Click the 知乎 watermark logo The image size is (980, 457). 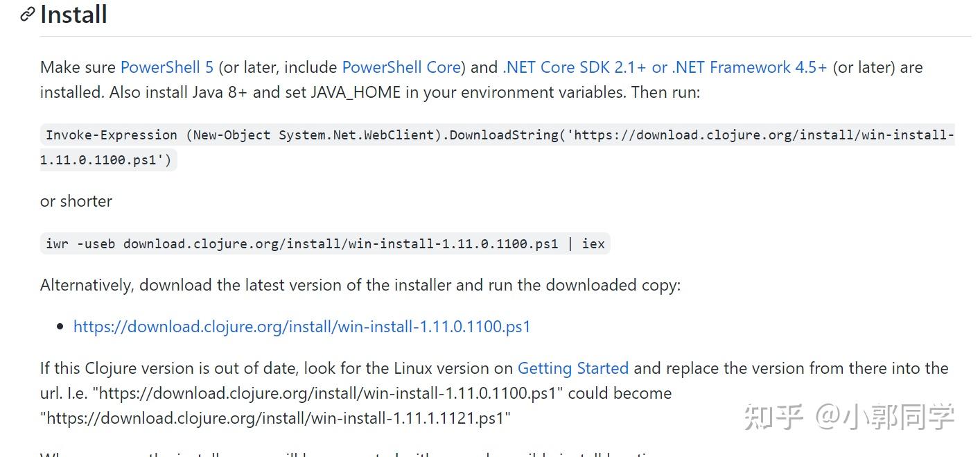pyautogui.click(x=773, y=417)
